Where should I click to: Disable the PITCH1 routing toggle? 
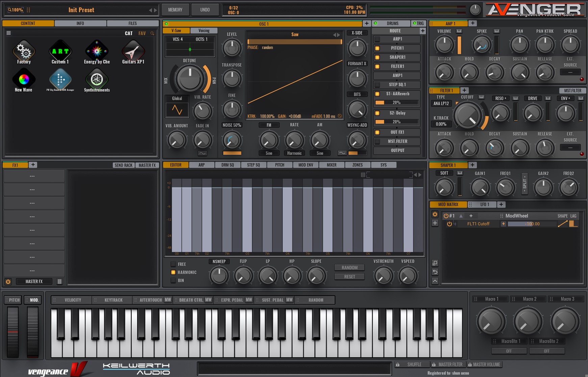tap(377, 48)
